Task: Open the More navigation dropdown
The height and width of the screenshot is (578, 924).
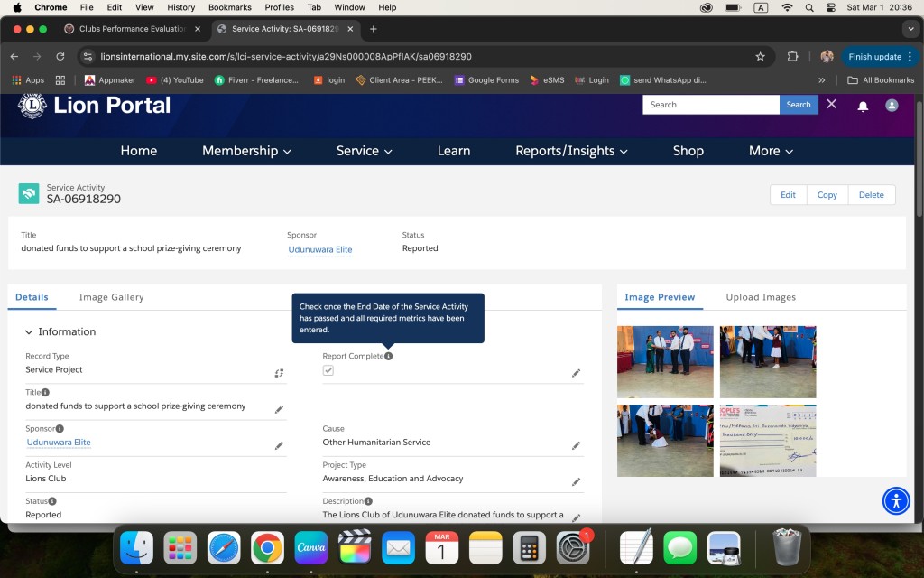Action: (x=771, y=151)
